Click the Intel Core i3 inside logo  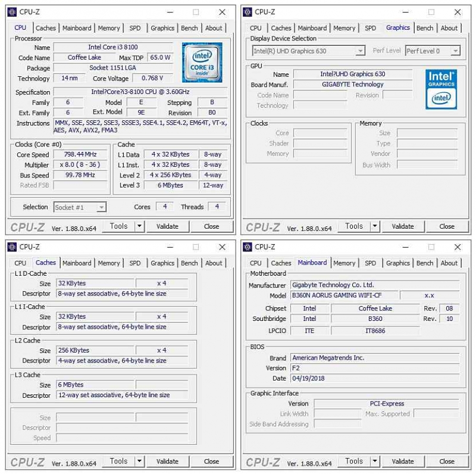point(202,63)
